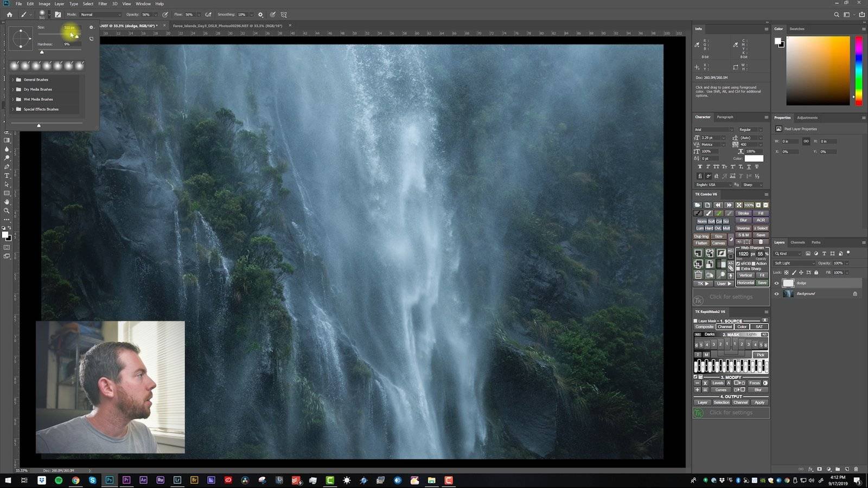Click the brush Hardness slider handle

coord(42,52)
